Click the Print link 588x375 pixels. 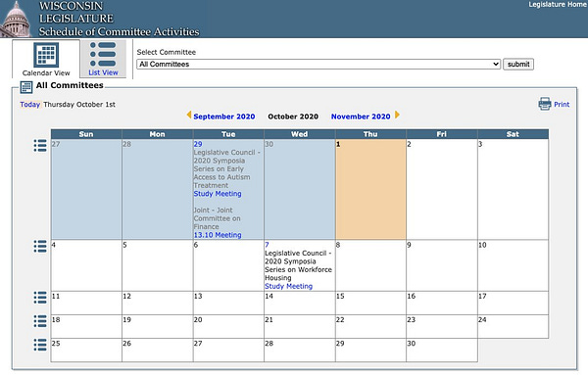coord(562,105)
